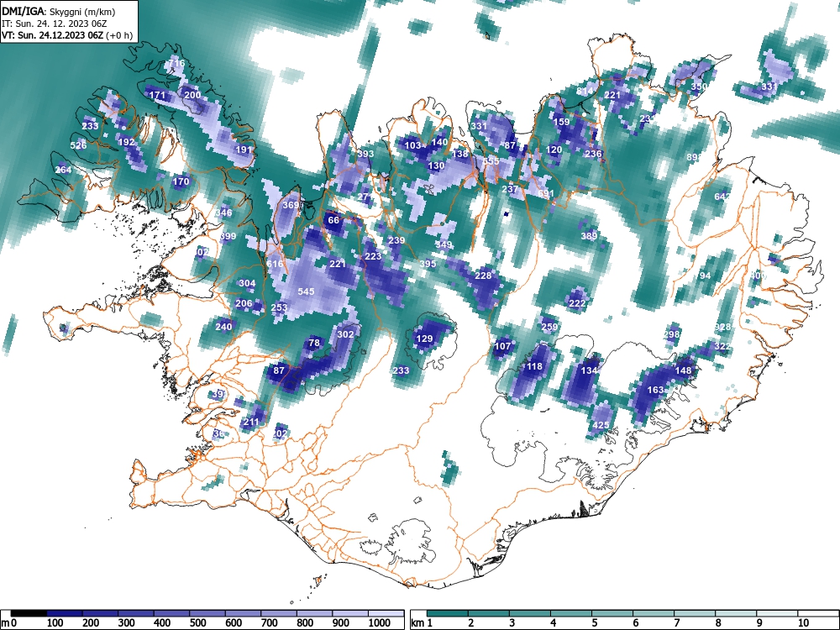Viewport: 840px width, 630px height.
Task: Click the 'VT: Sun. 24.12.2023 06Z (+0 h)' line
Action: [67, 35]
